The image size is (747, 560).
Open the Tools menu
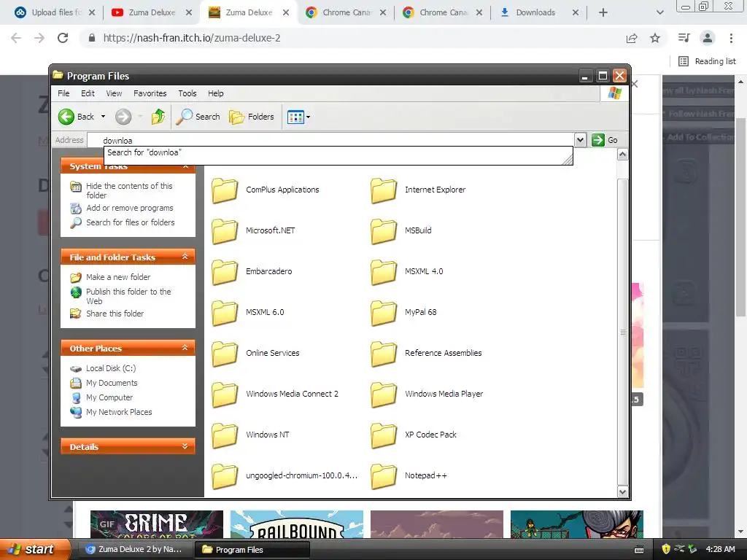click(187, 93)
